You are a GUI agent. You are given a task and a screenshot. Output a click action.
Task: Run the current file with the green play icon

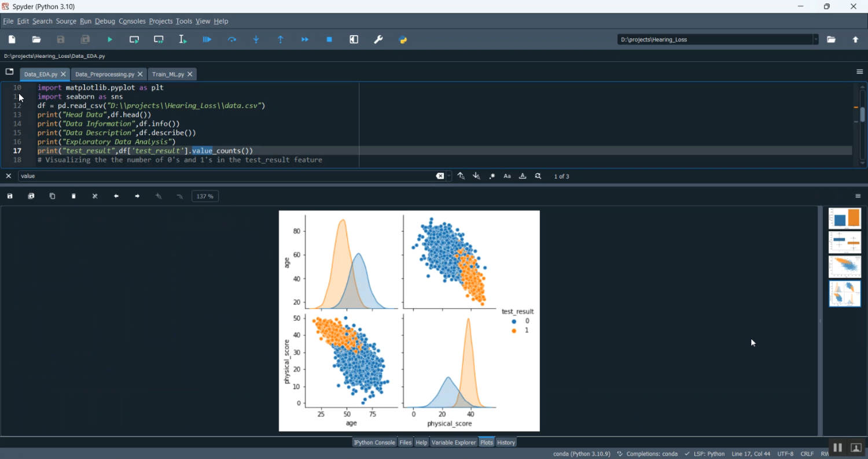coord(110,40)
